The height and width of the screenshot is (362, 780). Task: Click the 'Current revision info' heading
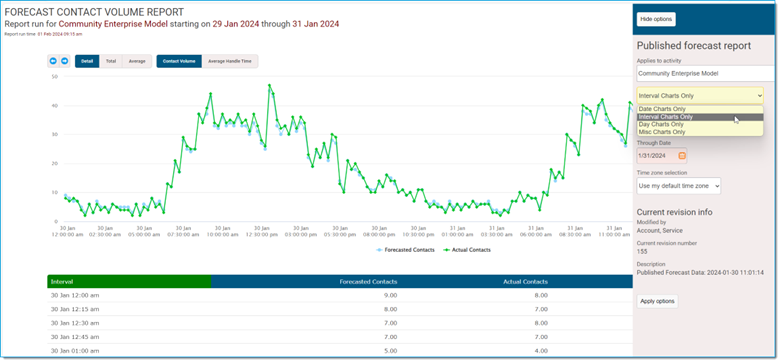[675, 212]
